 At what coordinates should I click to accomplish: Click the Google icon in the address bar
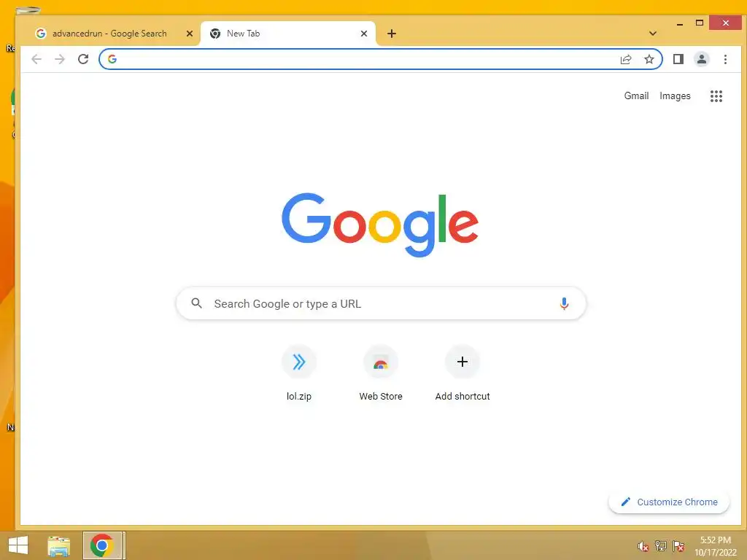(x=112, y=59)
